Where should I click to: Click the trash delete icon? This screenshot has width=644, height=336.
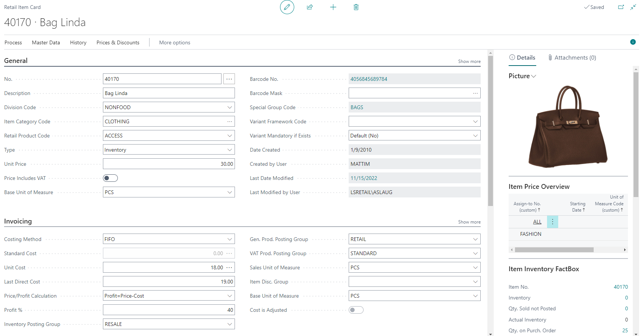[356, 7]
